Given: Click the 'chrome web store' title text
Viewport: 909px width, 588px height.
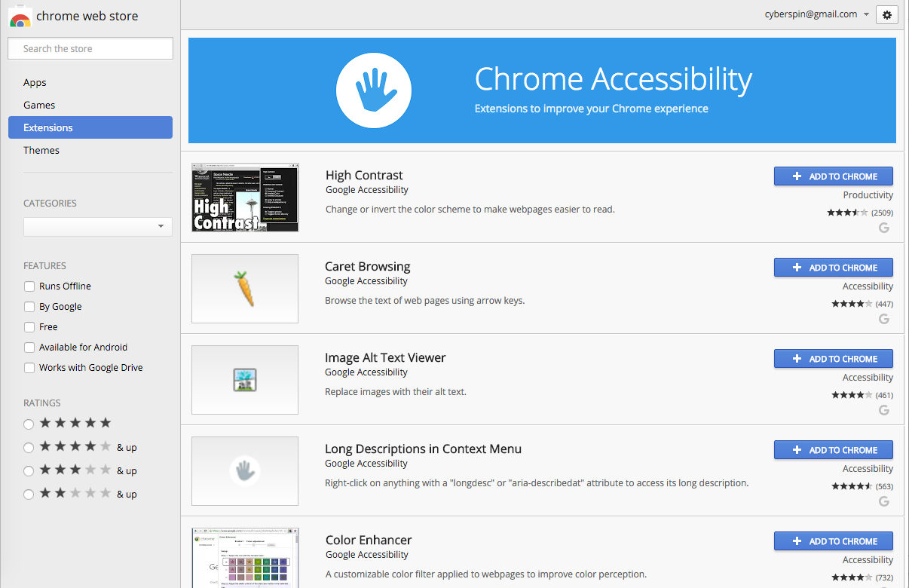Looking at the screenshot, I should pos(87,16).
